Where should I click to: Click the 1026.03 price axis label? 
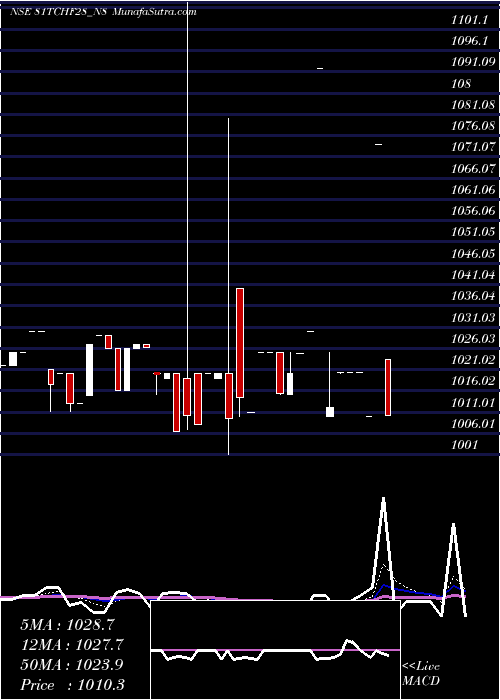473,338
